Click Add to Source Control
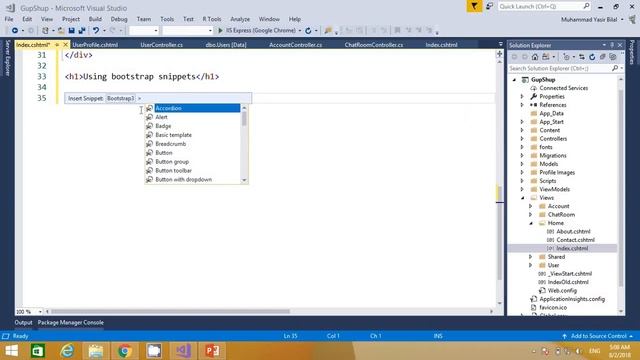 pyautogui.click(x=598, y=336)
